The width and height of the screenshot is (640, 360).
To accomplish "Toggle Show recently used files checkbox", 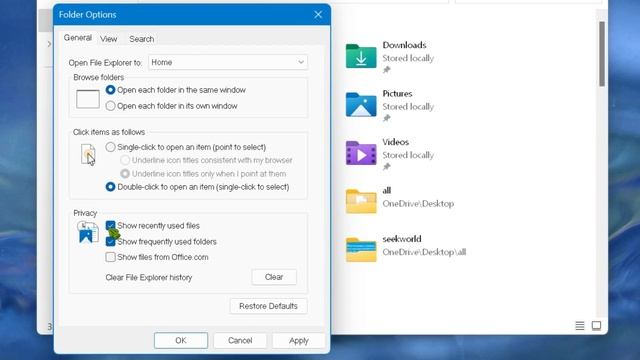I will [110, 225].
